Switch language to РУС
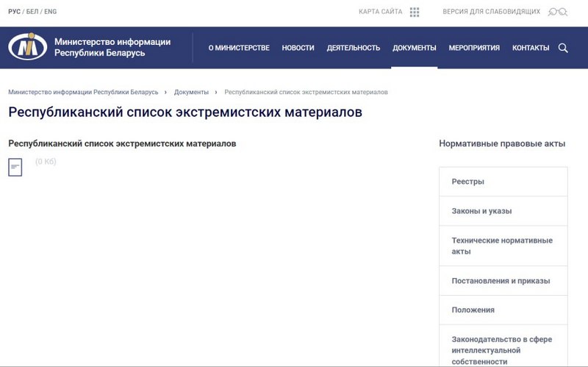This screenshot has height=367, width=588. 14,12
